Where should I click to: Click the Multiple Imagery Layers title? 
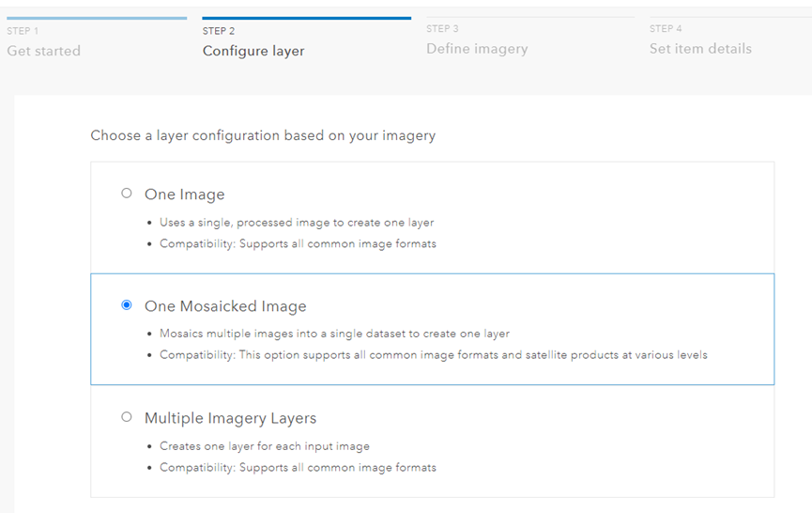tap(230, 418)
